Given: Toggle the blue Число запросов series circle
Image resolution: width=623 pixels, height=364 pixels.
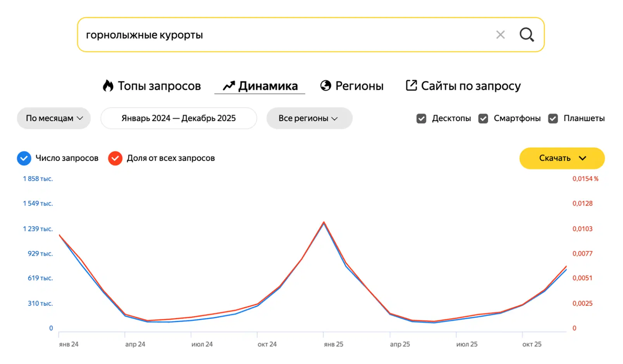Looking at the screenshot, I should point(24,158).
